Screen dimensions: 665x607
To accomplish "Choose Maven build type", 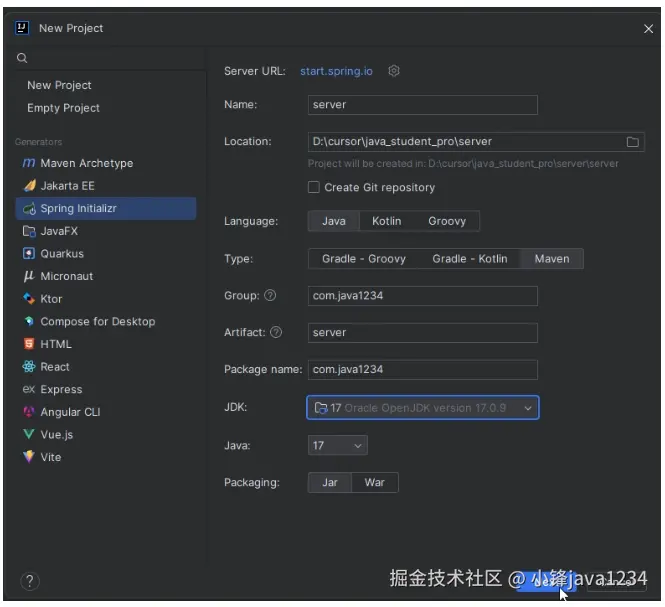I will point(552,259).
